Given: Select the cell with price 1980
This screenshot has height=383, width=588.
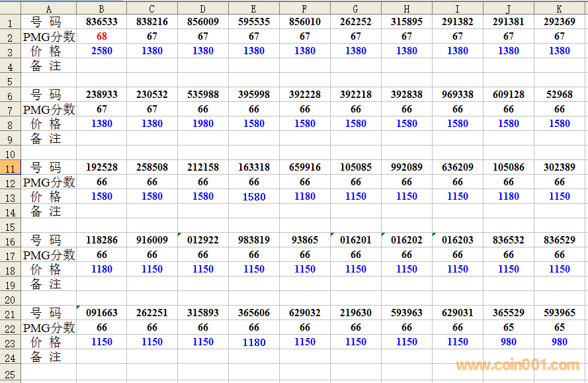Looking at the screenshot, I should [x=203, y=124].
